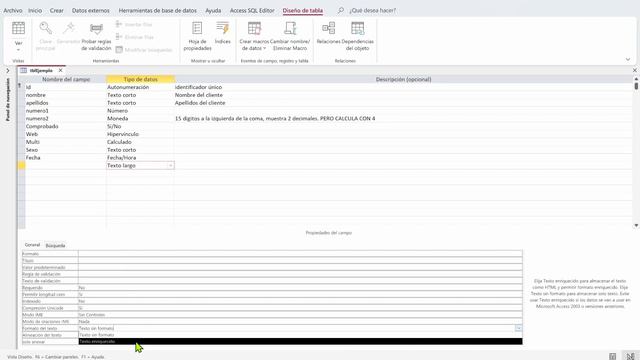
Task: Close the tblEjemplo table tab
Action: point(60,71)
